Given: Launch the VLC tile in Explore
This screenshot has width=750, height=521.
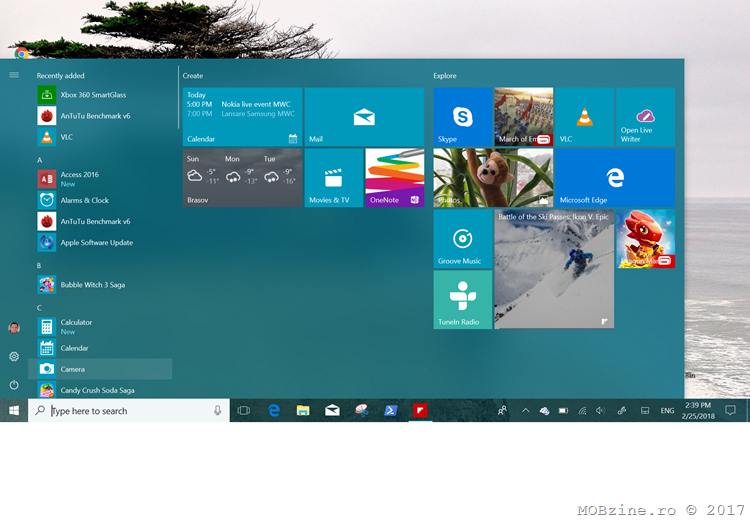Looking at the screenshot, I should tap(584, 117).
